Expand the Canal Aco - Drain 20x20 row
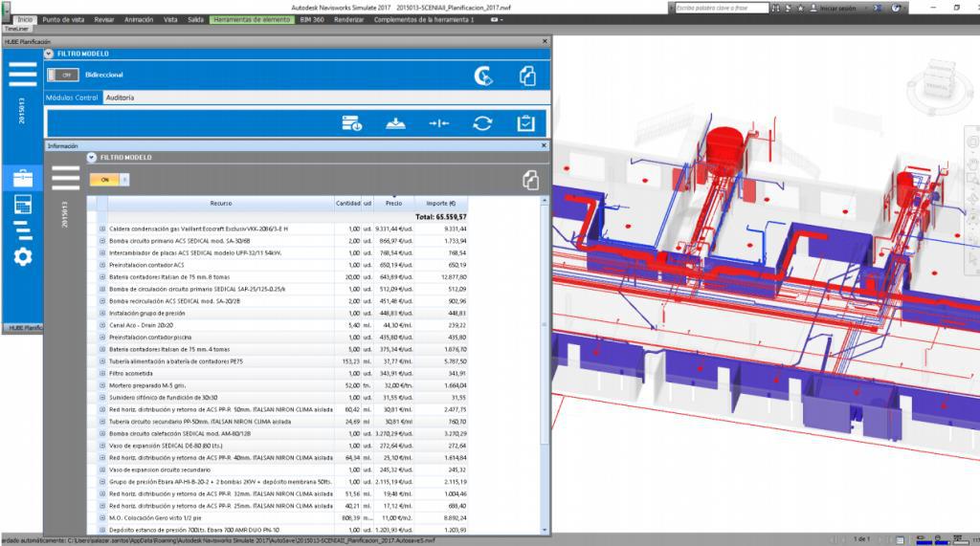 pos(102,325)
